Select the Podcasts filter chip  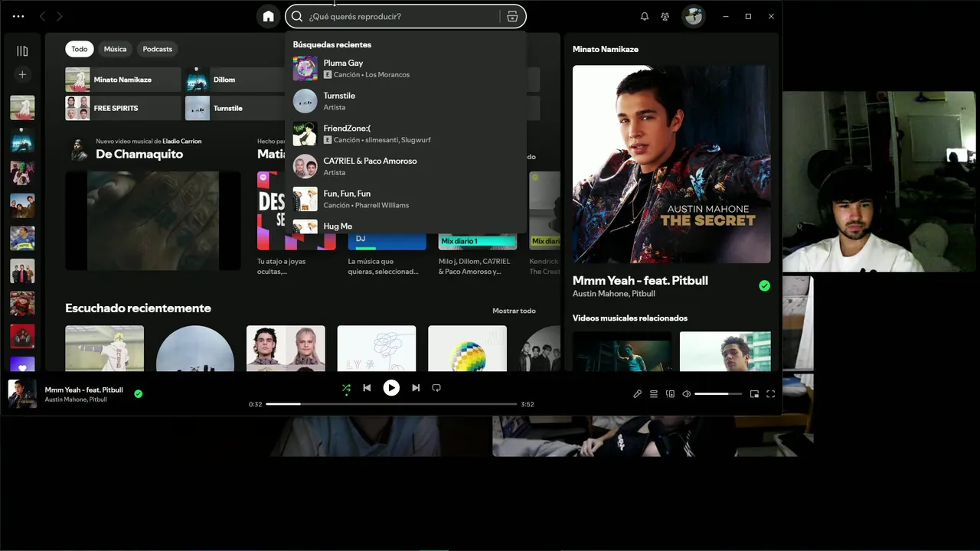tap(157, 49)
